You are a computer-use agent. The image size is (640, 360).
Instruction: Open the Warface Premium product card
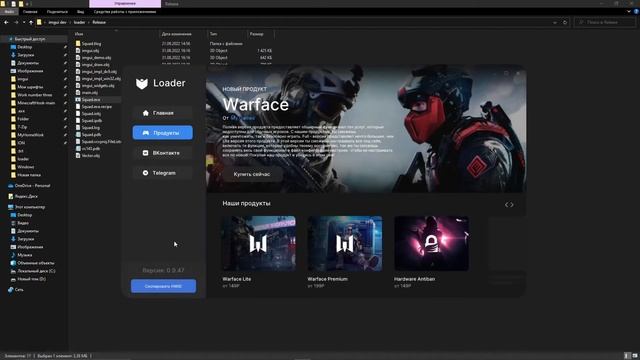point(345,252)
